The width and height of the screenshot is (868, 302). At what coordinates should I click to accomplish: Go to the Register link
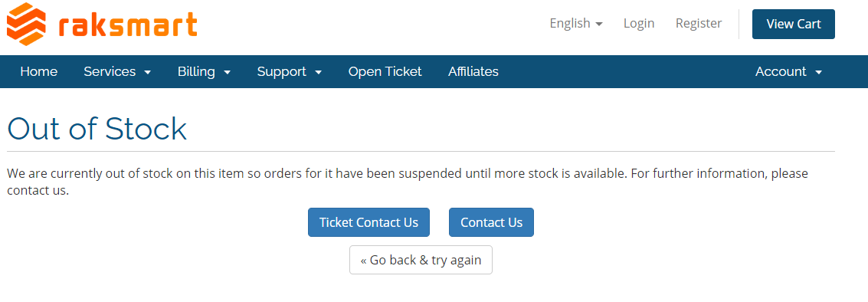pyautogui.click(x=699, y=23)
